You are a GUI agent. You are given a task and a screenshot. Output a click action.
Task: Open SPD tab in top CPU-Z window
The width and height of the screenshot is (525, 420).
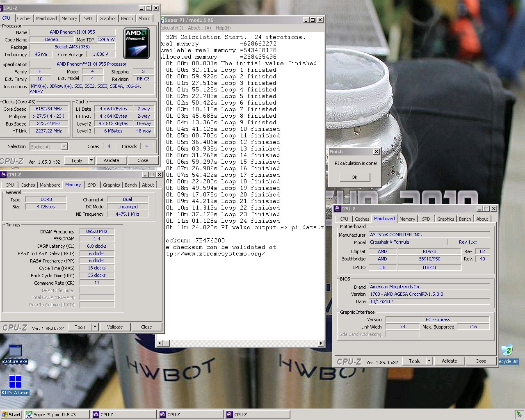click(x=88, y=18)
